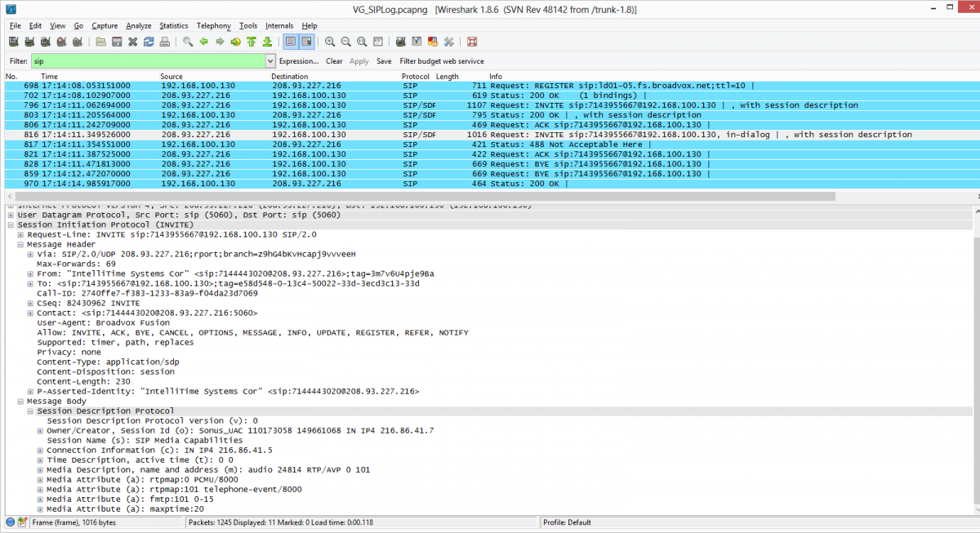Focus the sip filter input field
The height and width of the screenshot is (533, 980).
(149, 61)
